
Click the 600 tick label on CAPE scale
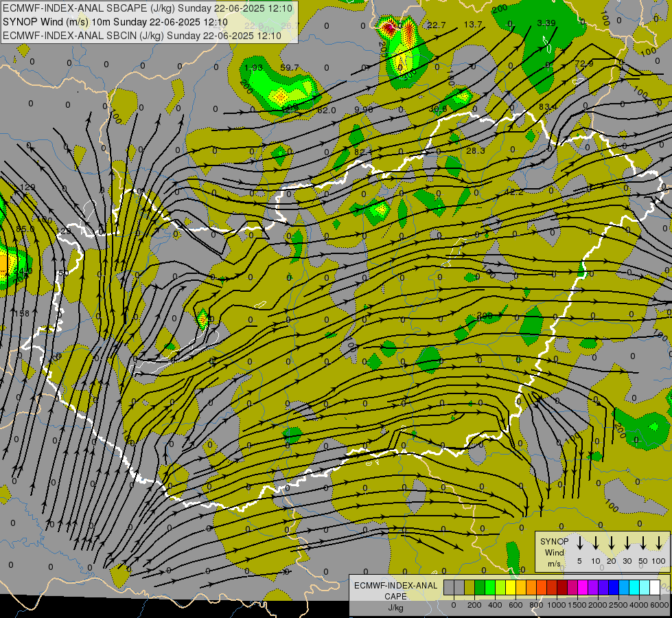click(x=515, y=605)
